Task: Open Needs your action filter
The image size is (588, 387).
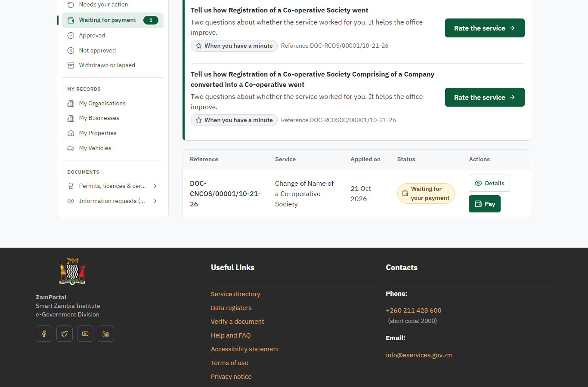Action: tap(113, 5)
